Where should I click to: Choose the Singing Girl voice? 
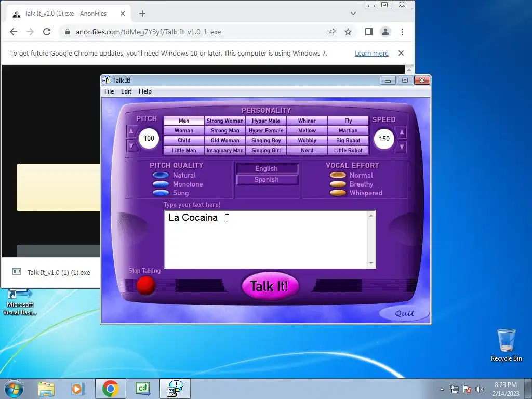click(x=266, y=150)
